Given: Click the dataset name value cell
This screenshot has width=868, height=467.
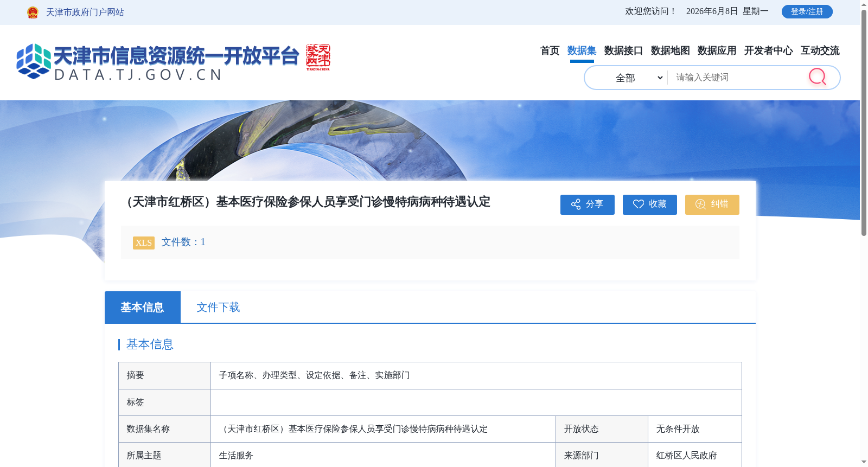Looking at the screenshot, I should 383,429.
